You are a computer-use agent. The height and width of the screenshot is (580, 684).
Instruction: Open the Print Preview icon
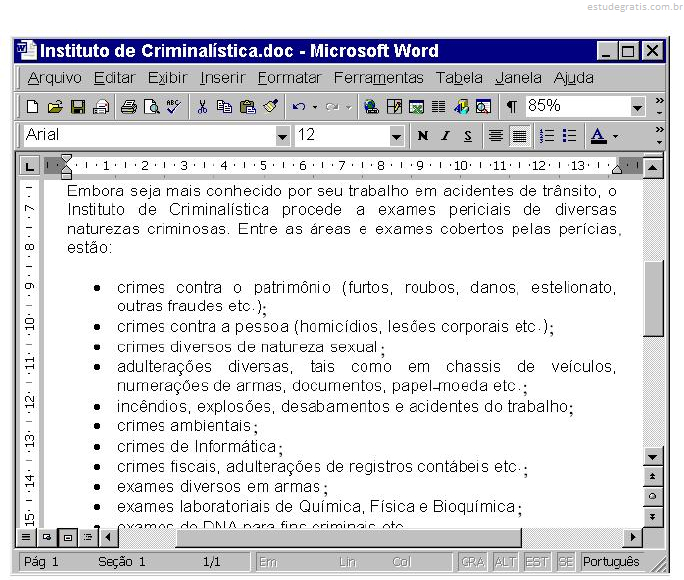(x=150, y=107)
